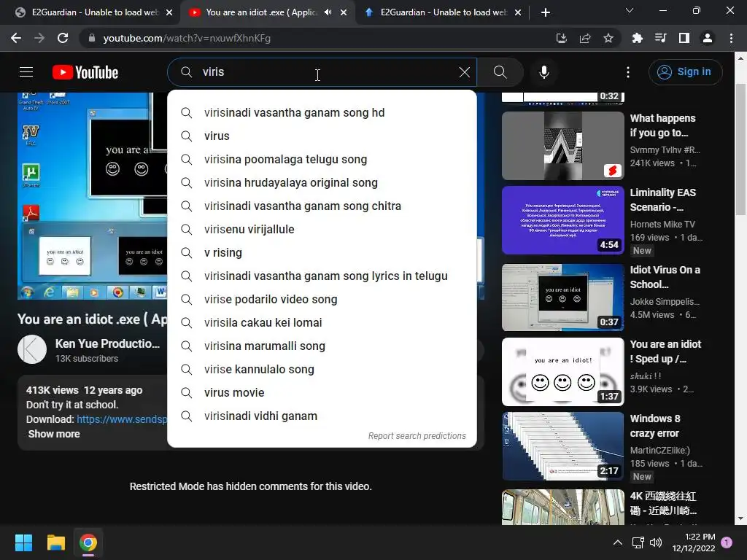Viewport: 747px width, 560px height.
Task: Open the network tray icon
Action: click(638, 542)
